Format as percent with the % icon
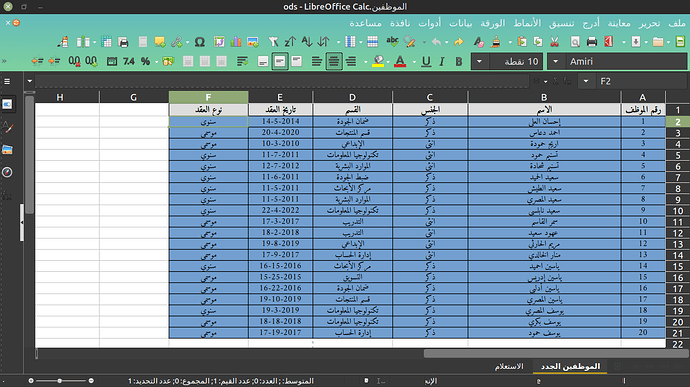Viewport: 690px width, 387px height. click(x=145, y=61)
